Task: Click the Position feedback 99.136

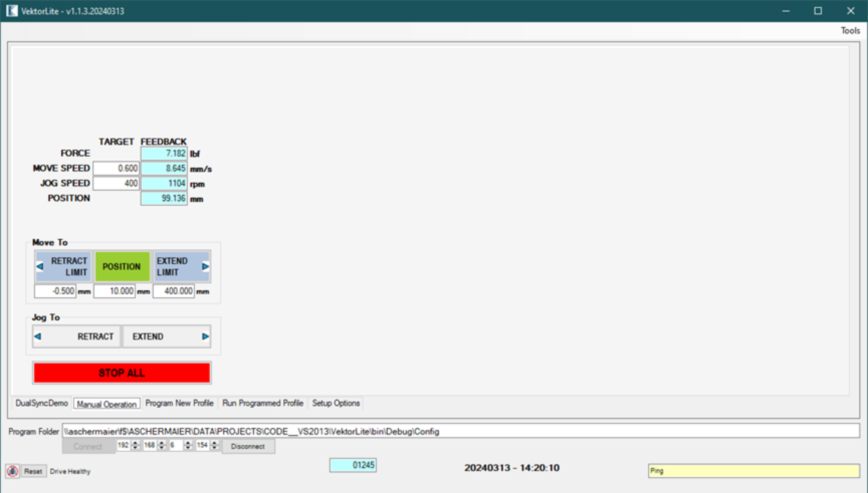Action: point(164,198)
